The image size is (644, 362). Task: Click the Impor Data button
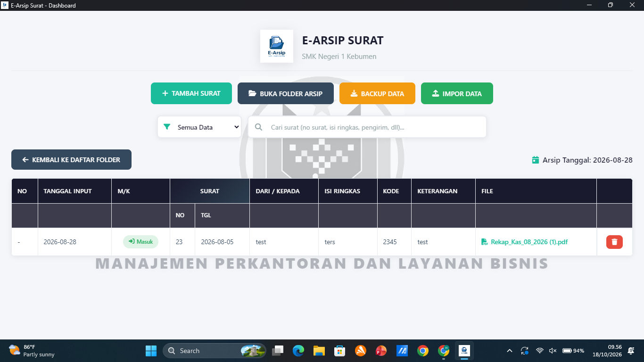457,93
